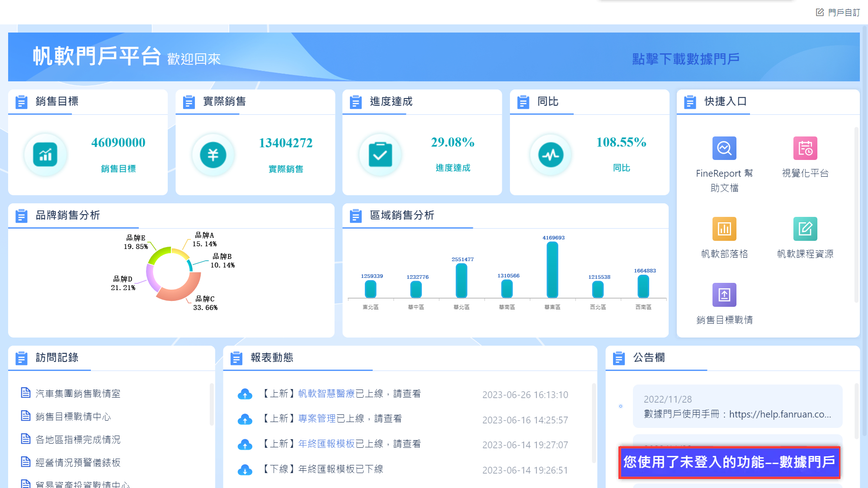
Task: Open 帆軟智慧醫療 report link
Action: point(326,394)
